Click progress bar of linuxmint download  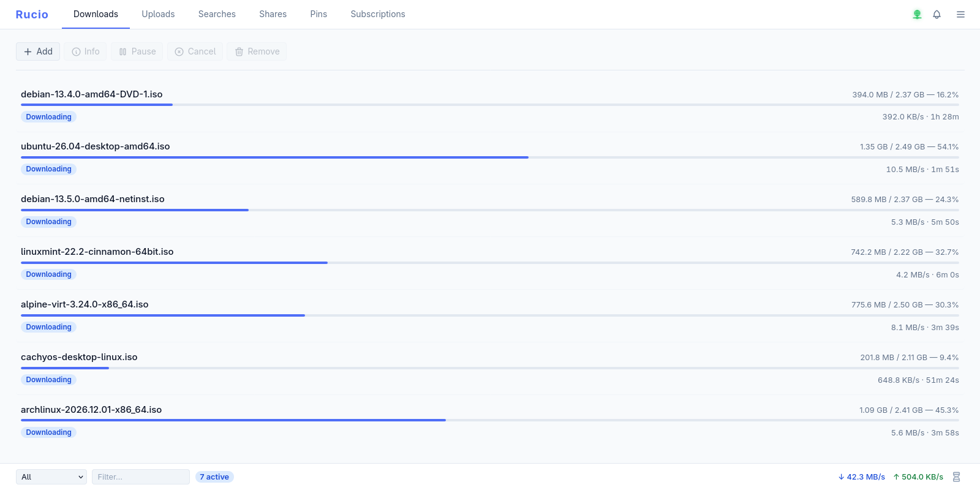(490, 263)
